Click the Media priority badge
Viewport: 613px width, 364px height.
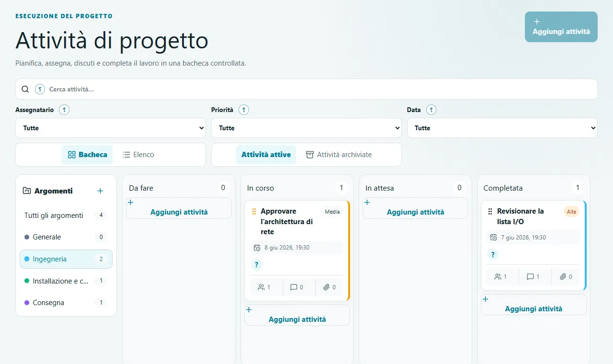click(x=332, y=212)
